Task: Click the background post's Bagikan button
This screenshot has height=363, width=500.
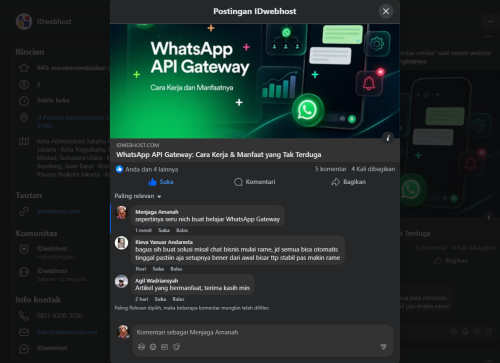Action: tap(451, 261)
